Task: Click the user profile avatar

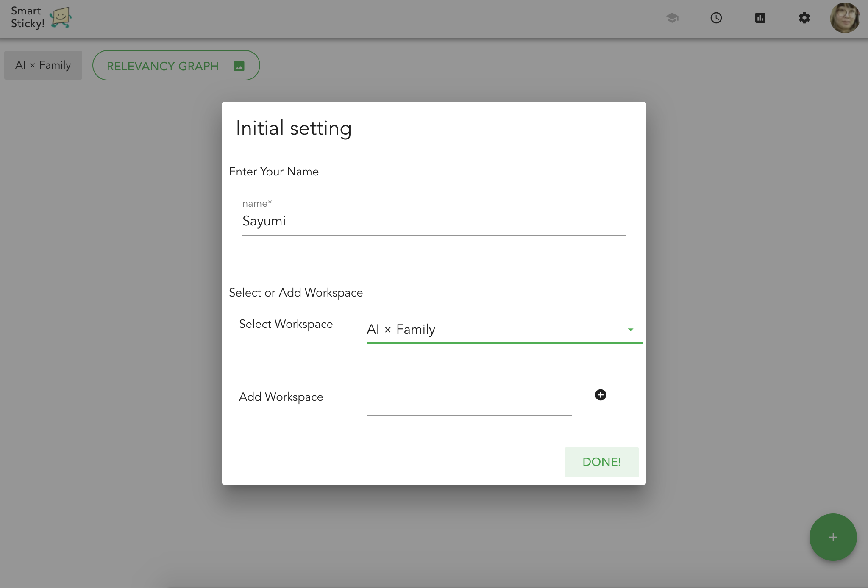Action: point(845,18)
